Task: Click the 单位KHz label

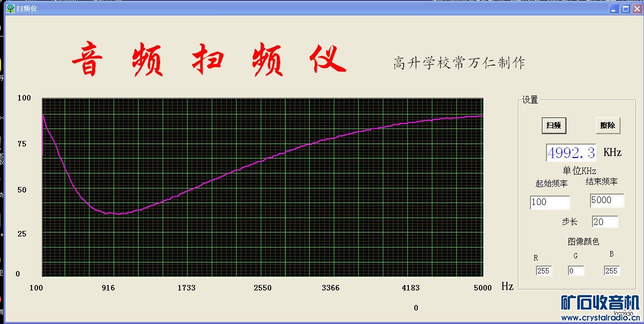Action: 579,171
